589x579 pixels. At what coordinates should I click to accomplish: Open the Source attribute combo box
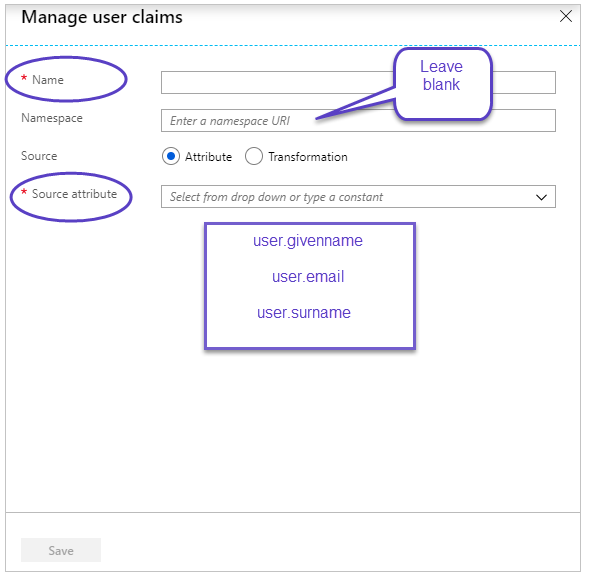point(358,197)
